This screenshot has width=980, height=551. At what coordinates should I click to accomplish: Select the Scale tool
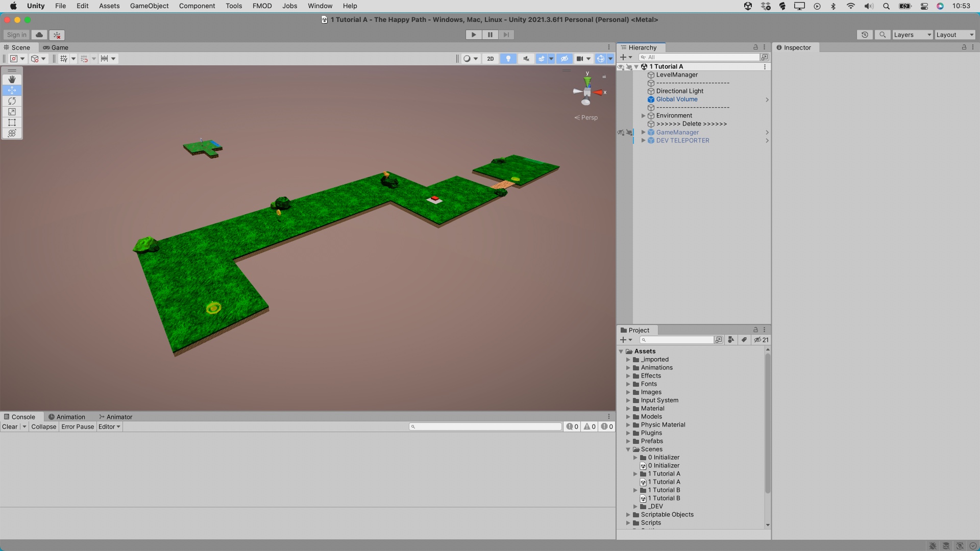click(x=12, y=112)
